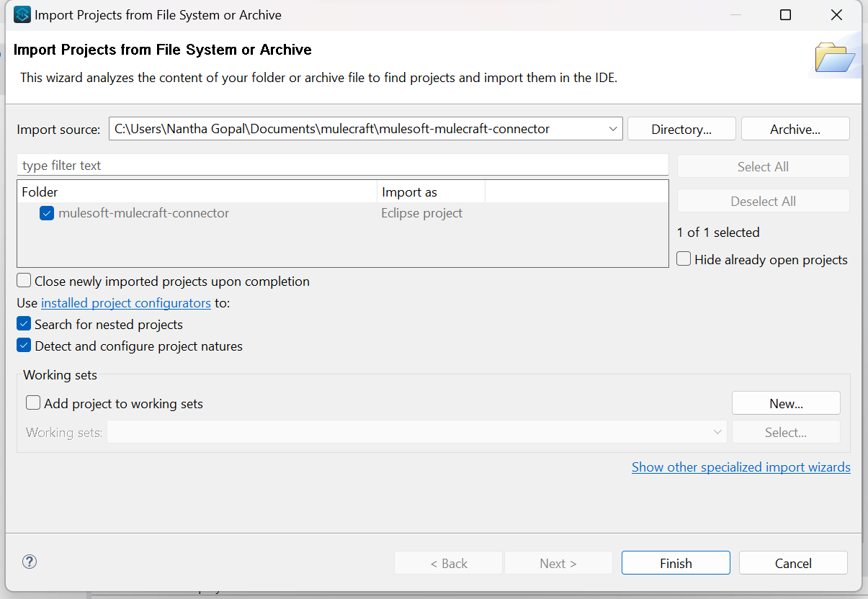868x599 pixels.
Task: Click the type filter text field
Action: pyautogui.click(x=342, y=166)
